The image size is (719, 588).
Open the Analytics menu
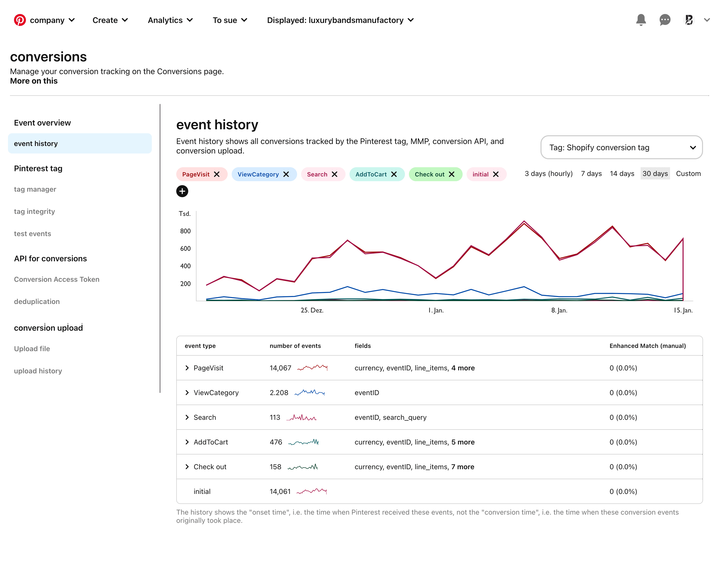[170, 20]
